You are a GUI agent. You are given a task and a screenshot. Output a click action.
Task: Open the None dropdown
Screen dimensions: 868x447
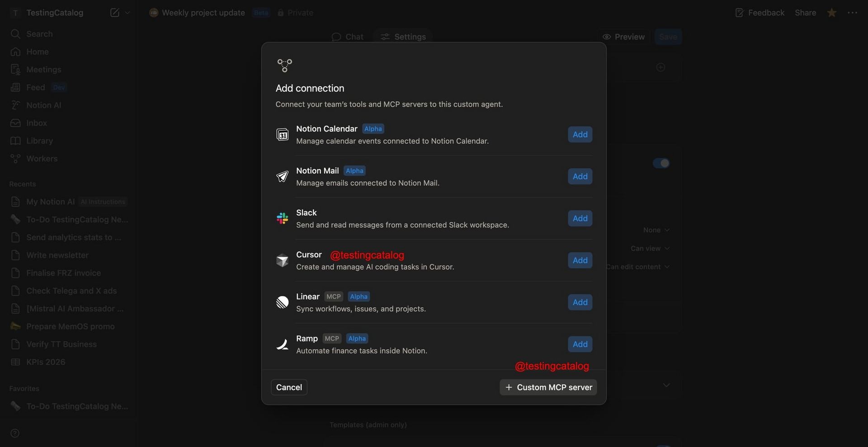(x=656, y=230)
